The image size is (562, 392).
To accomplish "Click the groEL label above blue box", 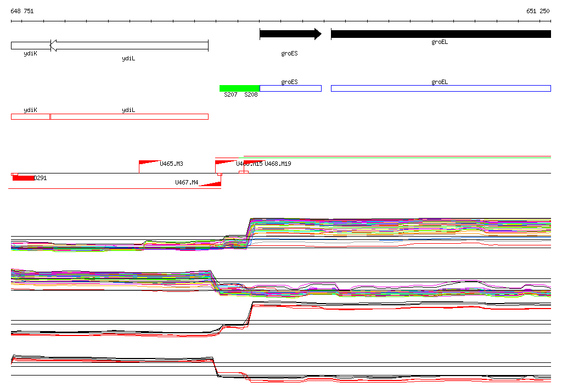I will pyautogui.click(x=440, y=82).
